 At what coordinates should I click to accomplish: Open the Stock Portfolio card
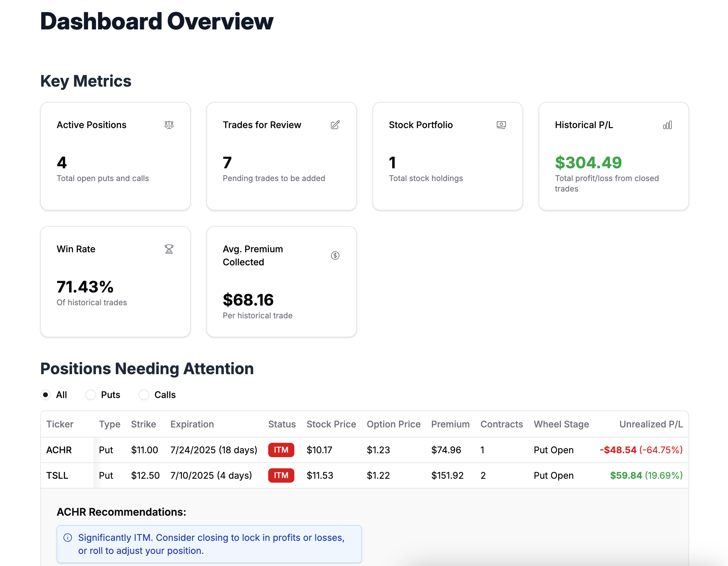(x=447, y=156)
